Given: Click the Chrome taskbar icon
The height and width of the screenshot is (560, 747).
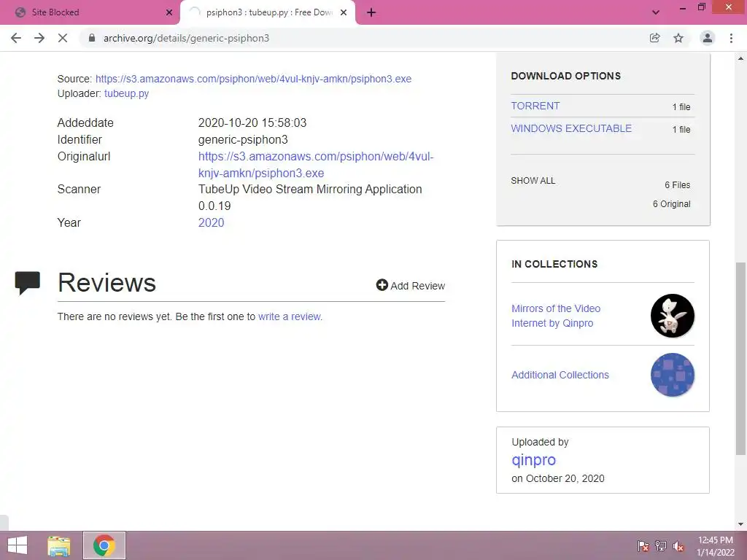Looking at the screenshot, I should click(104, 545).
